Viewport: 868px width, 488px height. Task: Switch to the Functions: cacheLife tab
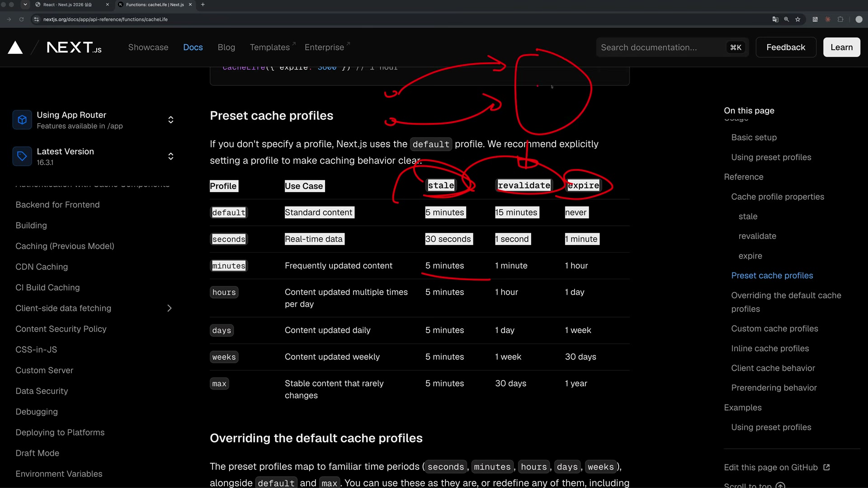coord(155,5)
